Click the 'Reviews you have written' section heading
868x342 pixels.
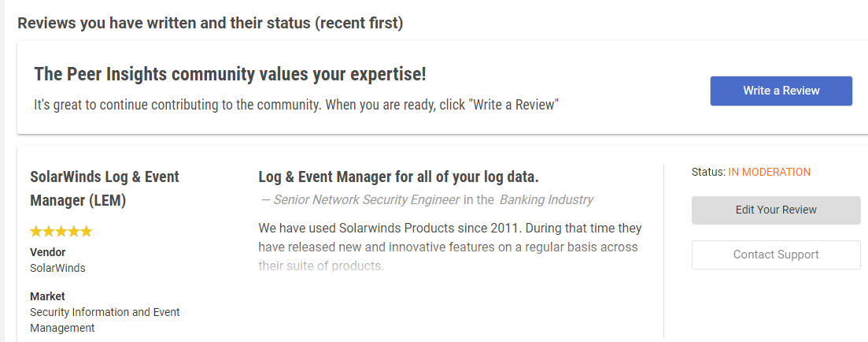(210, 23)
